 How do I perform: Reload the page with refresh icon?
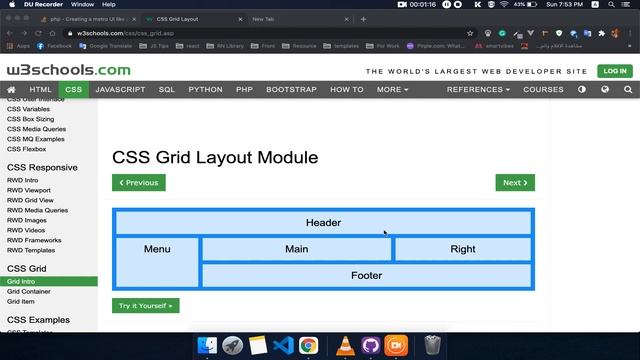[38, 33]
